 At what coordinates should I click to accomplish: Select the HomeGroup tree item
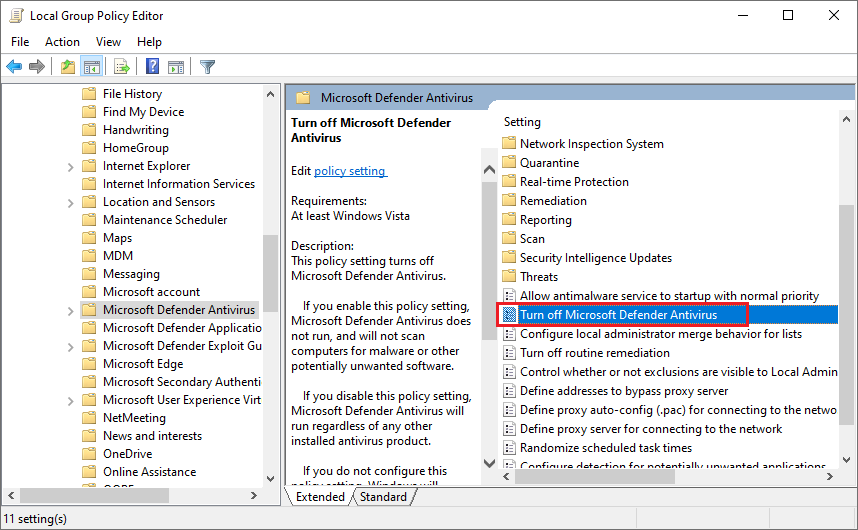tap(136, 148)
